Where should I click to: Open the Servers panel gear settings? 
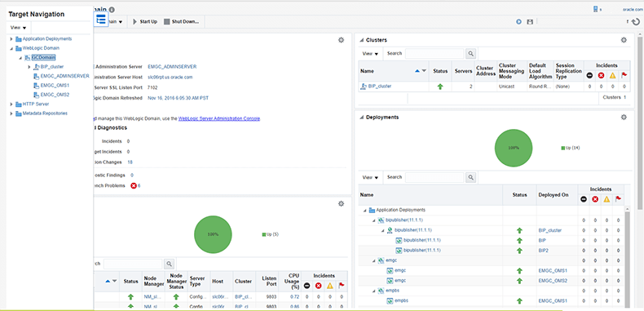(341, 203)
